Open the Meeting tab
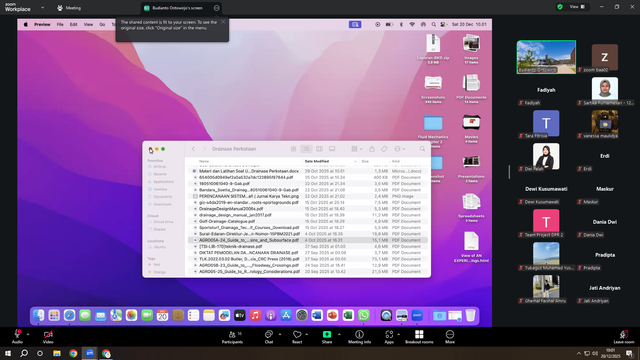 (x=69, y=8)
